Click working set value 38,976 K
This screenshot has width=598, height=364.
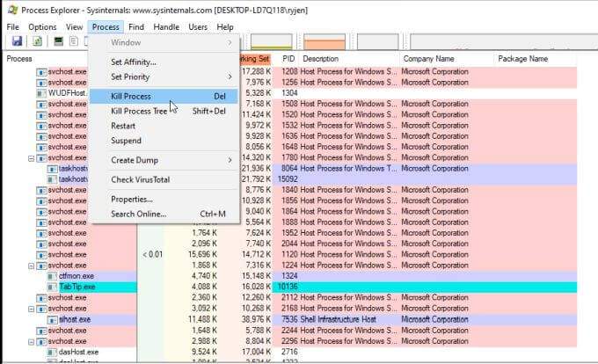[257, 320]
